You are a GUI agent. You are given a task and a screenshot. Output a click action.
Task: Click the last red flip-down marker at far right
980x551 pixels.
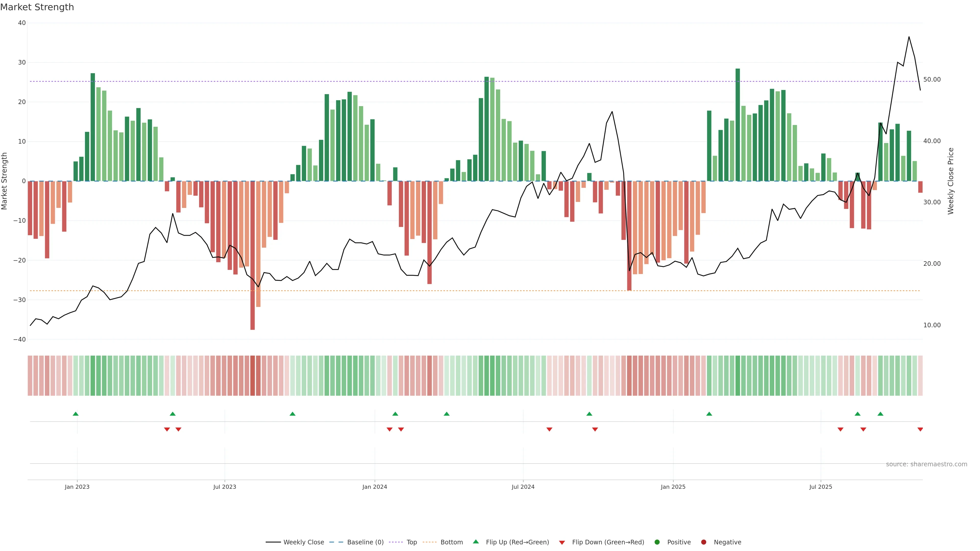pyautogui.click(x=920, y=429)
